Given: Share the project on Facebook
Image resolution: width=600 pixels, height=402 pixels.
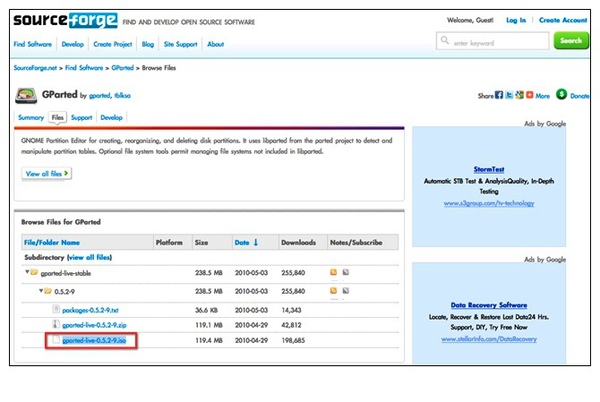Looking at the screenshot, I should (x=499, y=95).
